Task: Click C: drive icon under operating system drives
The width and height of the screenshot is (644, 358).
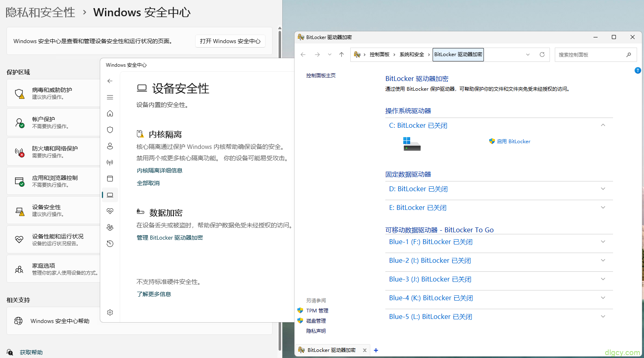Action: click(x=411, y=144)
